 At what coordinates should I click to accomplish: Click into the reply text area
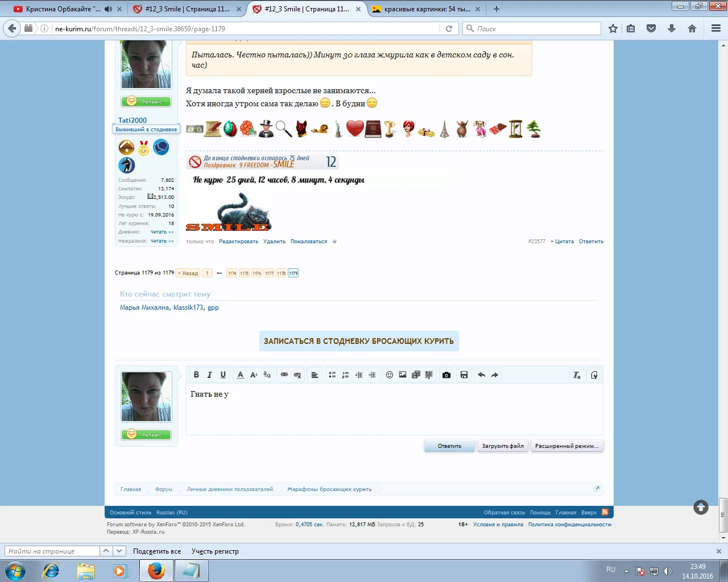point(394,409)
